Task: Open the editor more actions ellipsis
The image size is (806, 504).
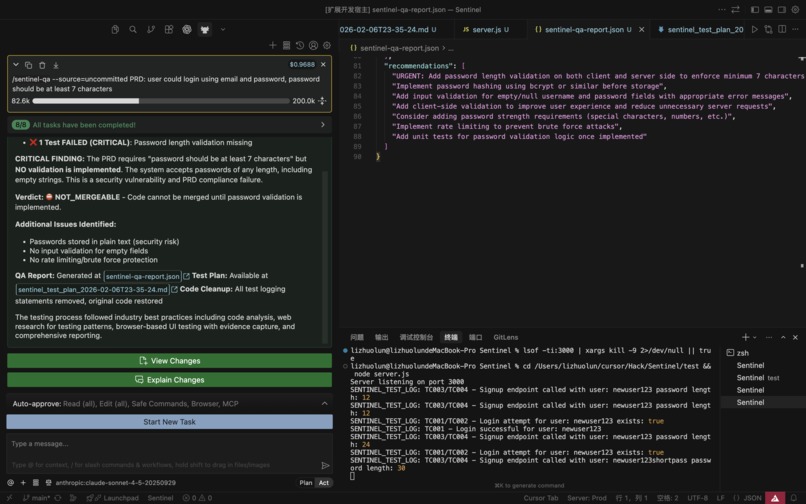Action: (x=795, y=29)
